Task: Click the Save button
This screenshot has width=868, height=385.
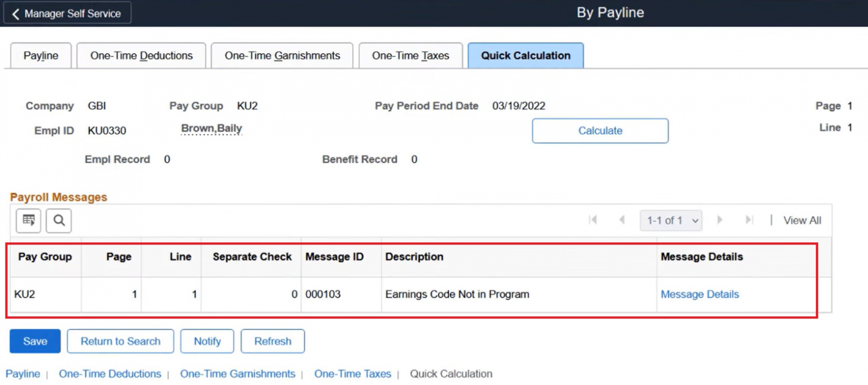Action: click(35, 341)
